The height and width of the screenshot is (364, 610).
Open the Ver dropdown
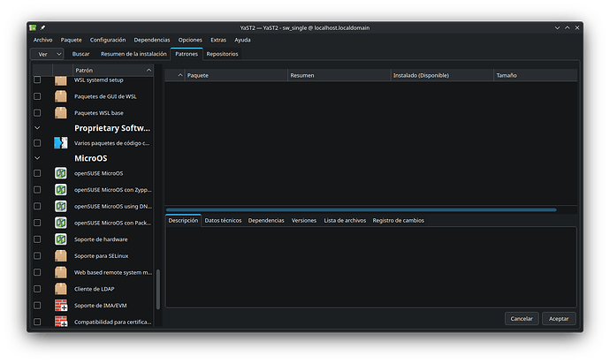pos(48,54)
